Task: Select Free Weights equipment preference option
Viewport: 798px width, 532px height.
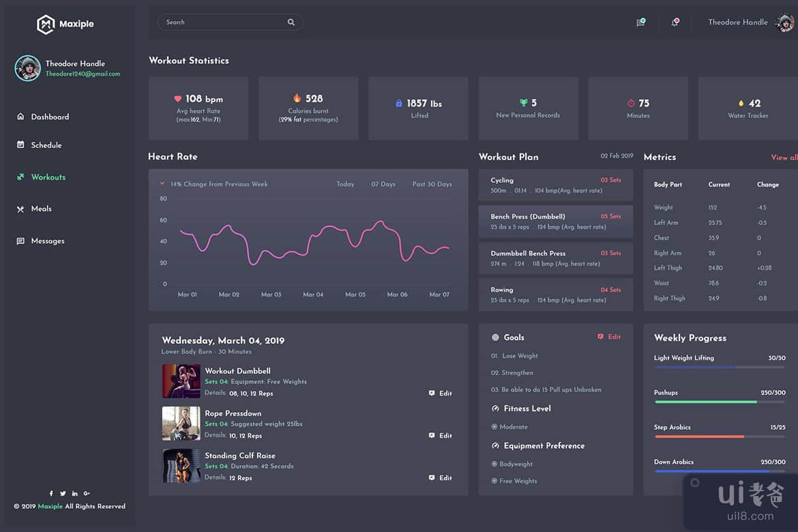Action: click(494, 481)
